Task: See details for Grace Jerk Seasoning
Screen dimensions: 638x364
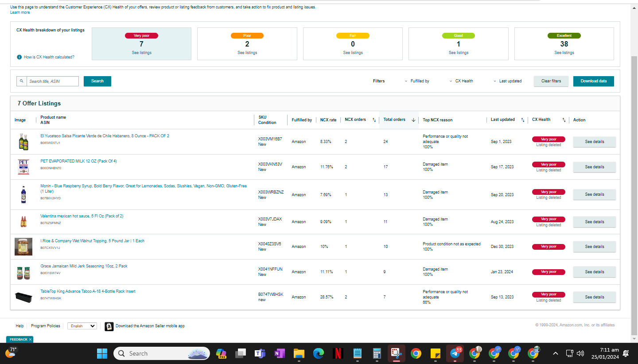Action: (x=595, y=272)
